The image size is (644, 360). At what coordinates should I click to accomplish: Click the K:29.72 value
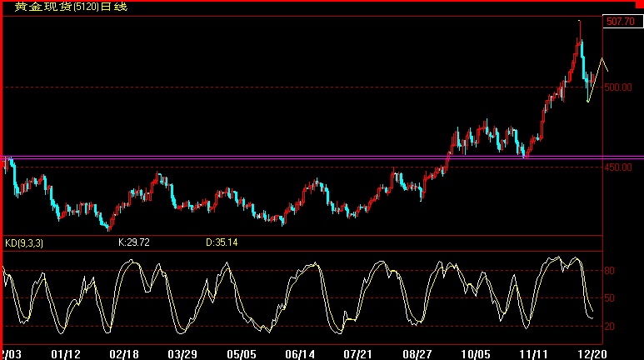pyautogui.click(x=134, y=242)
